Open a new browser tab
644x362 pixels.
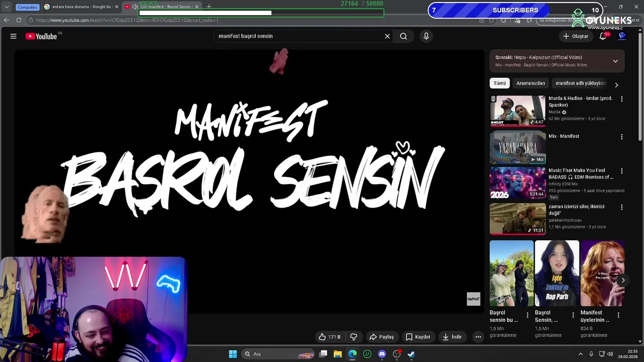click(x=209, y=7)
